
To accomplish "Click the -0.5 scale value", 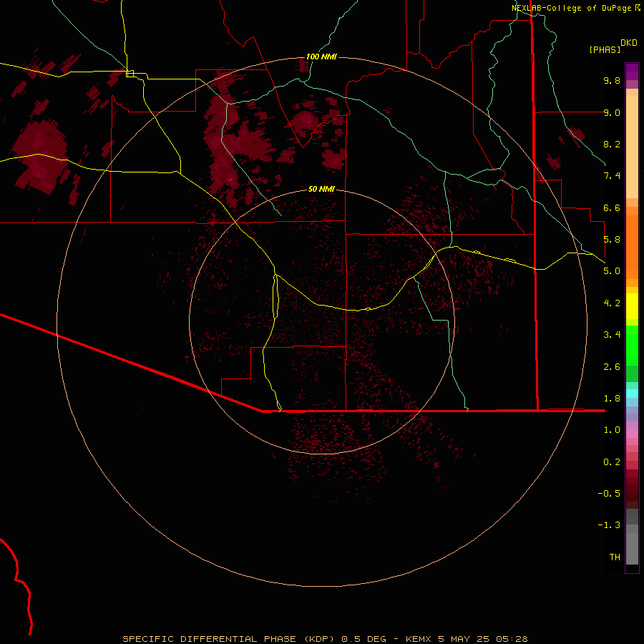I will (x=609, y=494).
